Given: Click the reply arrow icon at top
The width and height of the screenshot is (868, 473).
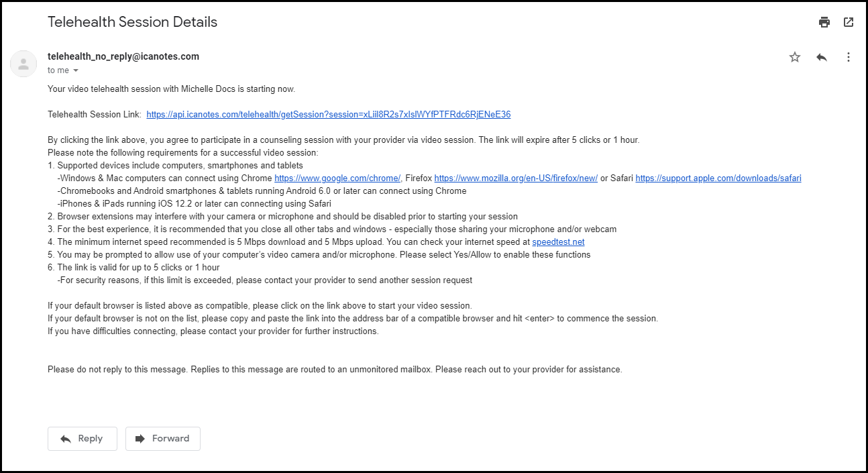Looking at the screenshot, I should click(822, 57).
